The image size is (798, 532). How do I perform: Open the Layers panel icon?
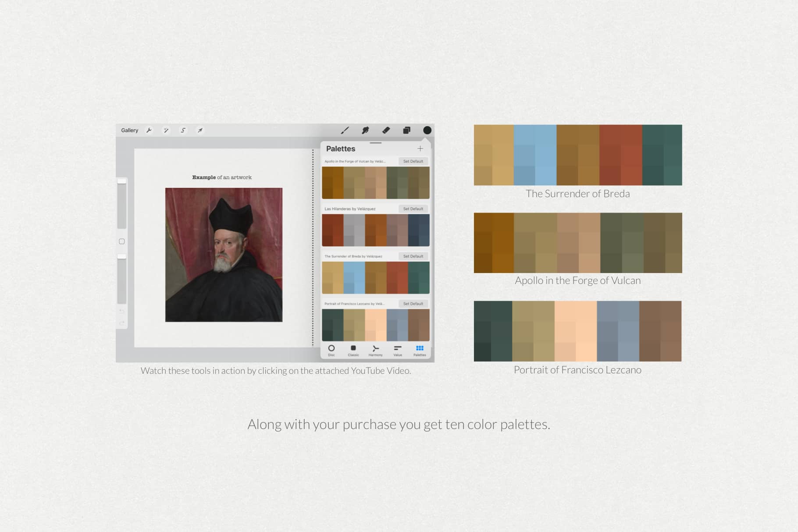pos(406,130)
